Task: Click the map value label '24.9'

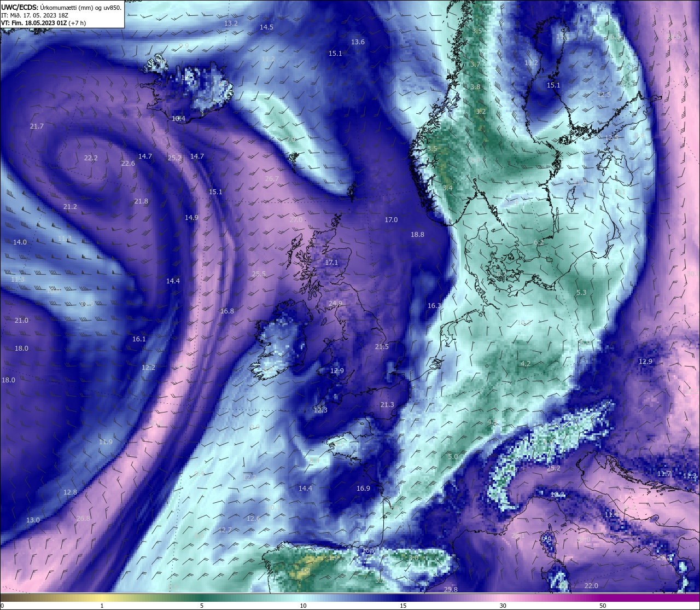Action: click(x=335, y=304)
